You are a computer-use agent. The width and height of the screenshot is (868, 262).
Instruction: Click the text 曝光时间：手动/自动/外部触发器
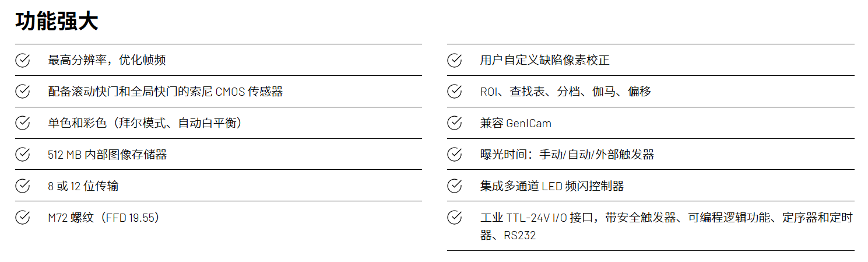(x=567, y=155)
